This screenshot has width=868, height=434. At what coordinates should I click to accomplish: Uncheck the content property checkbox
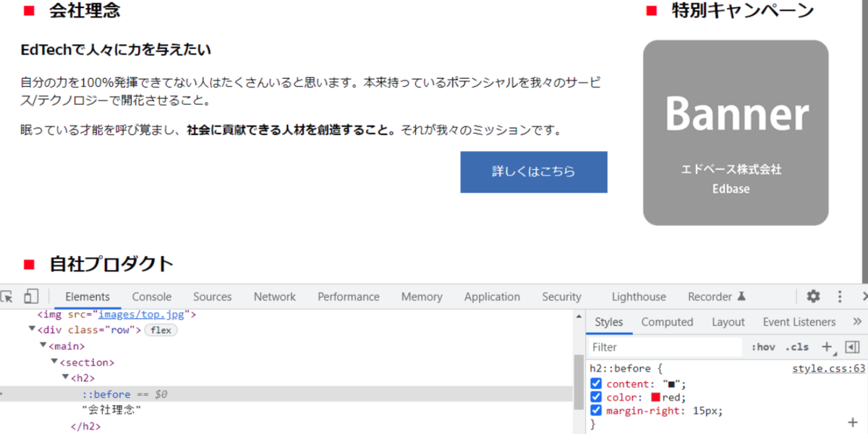tap(596, 383)
